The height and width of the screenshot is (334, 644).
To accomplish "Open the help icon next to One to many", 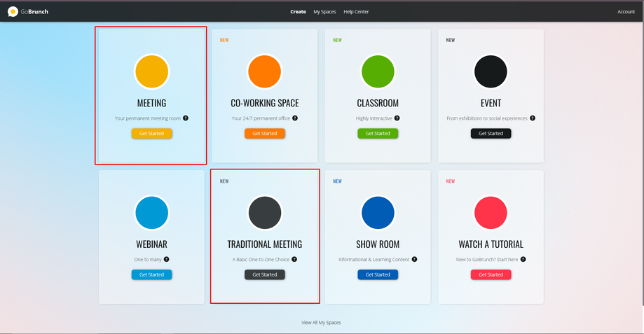I will (x=166, y=259).
